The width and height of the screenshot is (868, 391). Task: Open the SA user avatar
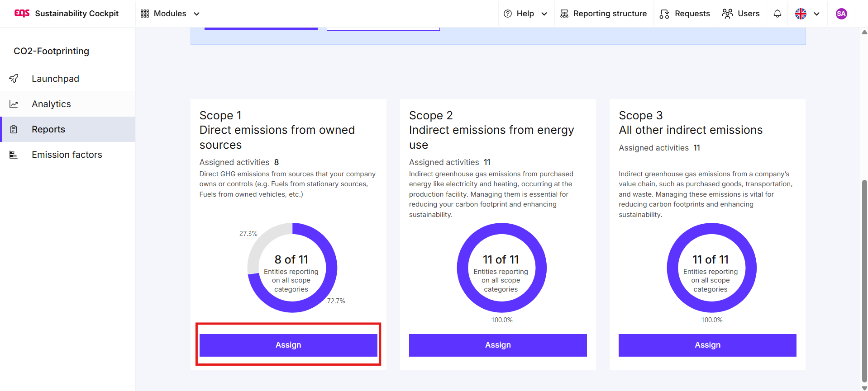(x=841, y=14)
